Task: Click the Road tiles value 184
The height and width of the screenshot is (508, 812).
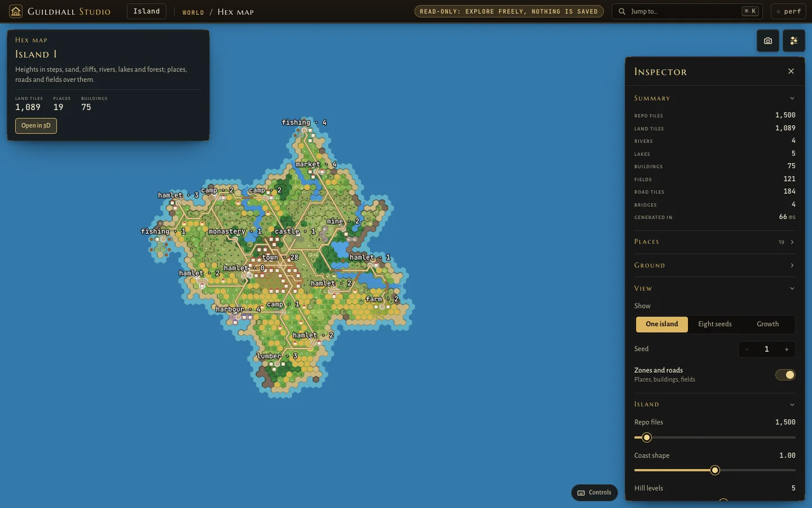Action: (x=789, y=191)
